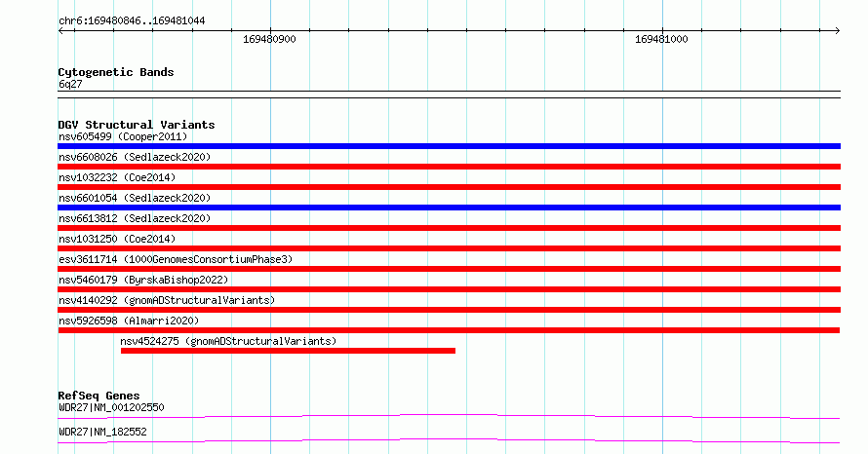
Task: Click variant label nsv1032232 (Coe2014)
Action: pos(117,177)
